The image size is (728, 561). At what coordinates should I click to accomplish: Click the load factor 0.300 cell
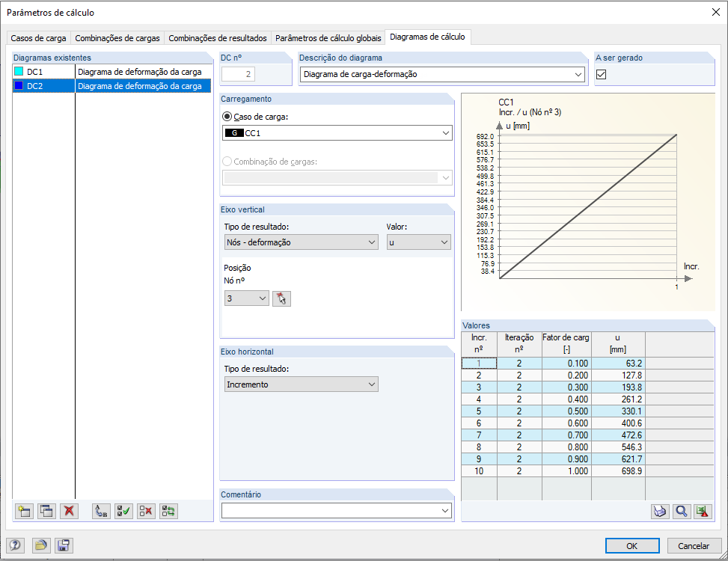click(x=566, y=387)
